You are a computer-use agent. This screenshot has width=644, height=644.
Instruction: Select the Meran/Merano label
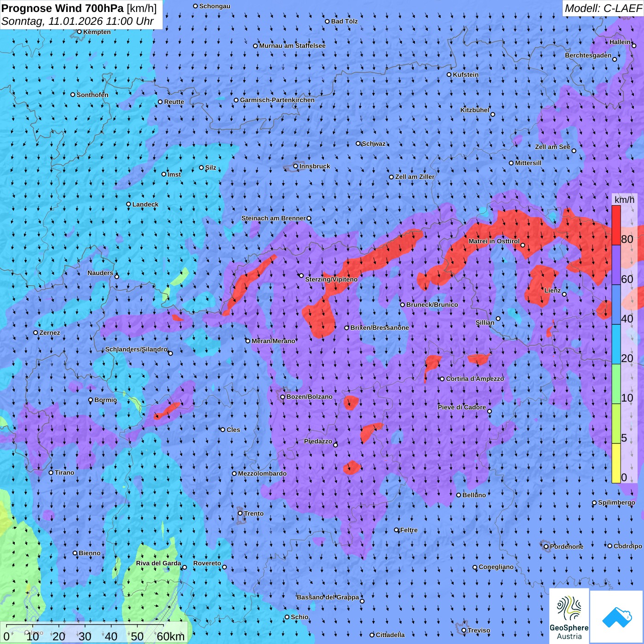[x=273, y=341]
